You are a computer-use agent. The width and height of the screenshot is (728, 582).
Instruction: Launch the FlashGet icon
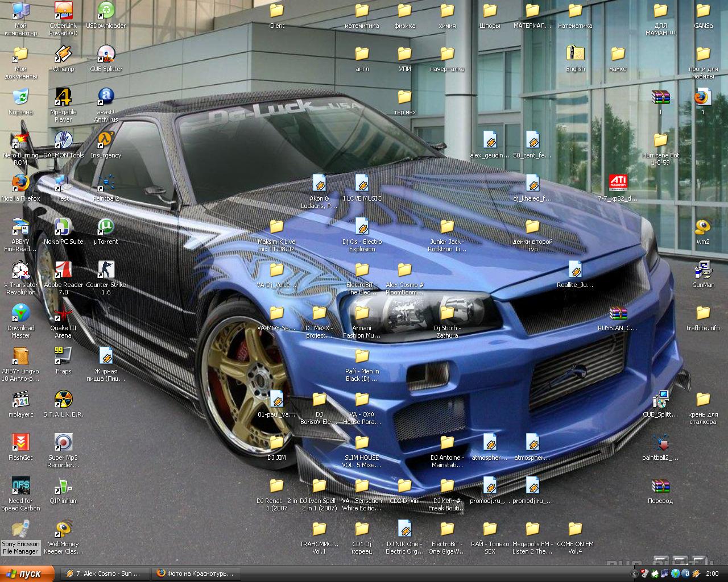pos(20,447)
